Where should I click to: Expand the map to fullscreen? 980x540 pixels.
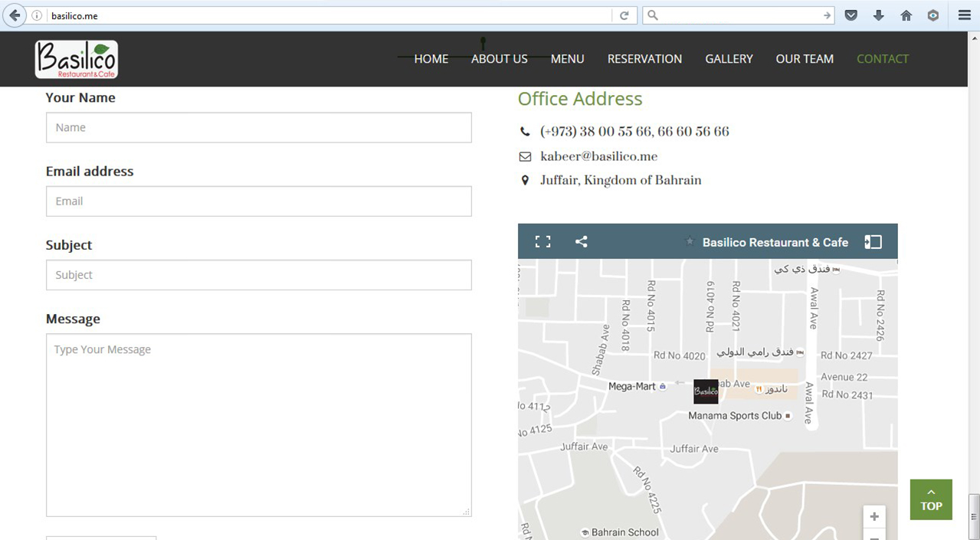542,242
